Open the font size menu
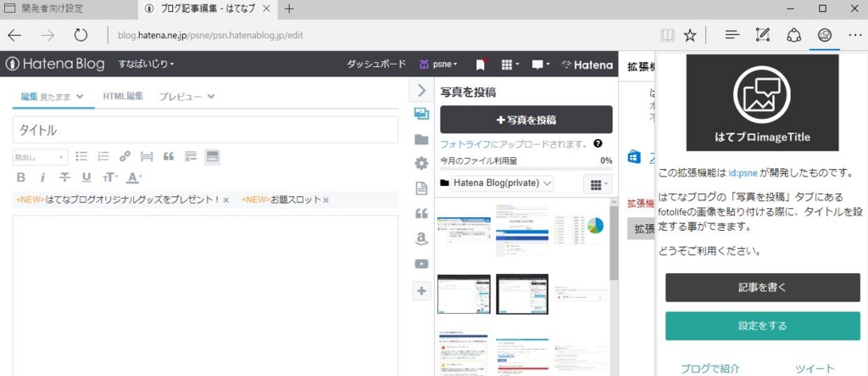This screenshot has width=868, height=376. click(109, 177)
